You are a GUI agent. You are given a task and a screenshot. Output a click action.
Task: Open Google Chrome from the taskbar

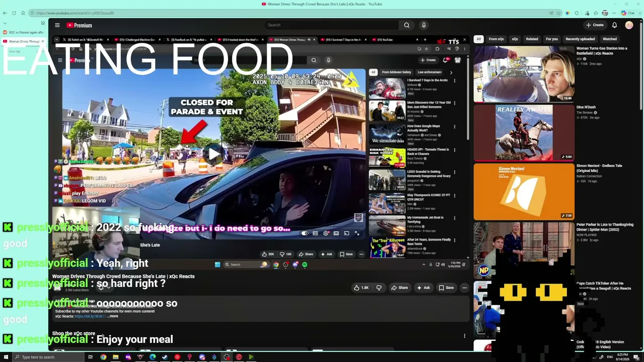click(x=103, y=357)
